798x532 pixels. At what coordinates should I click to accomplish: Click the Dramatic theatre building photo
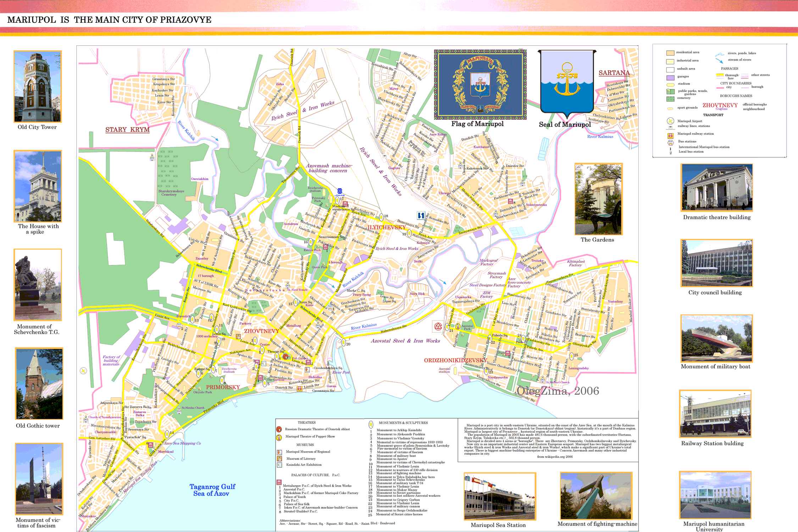pos(716,188)
